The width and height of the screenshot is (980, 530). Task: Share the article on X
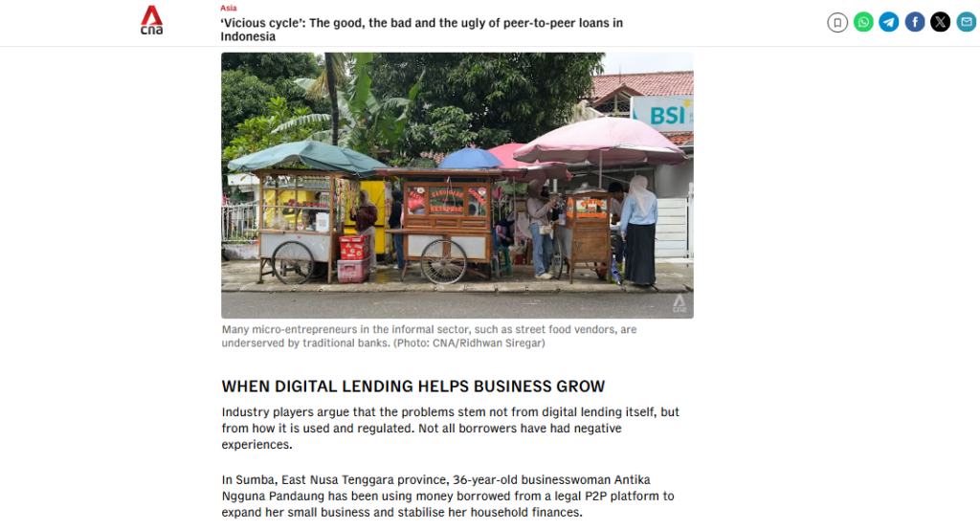click(x=940, y=23)
